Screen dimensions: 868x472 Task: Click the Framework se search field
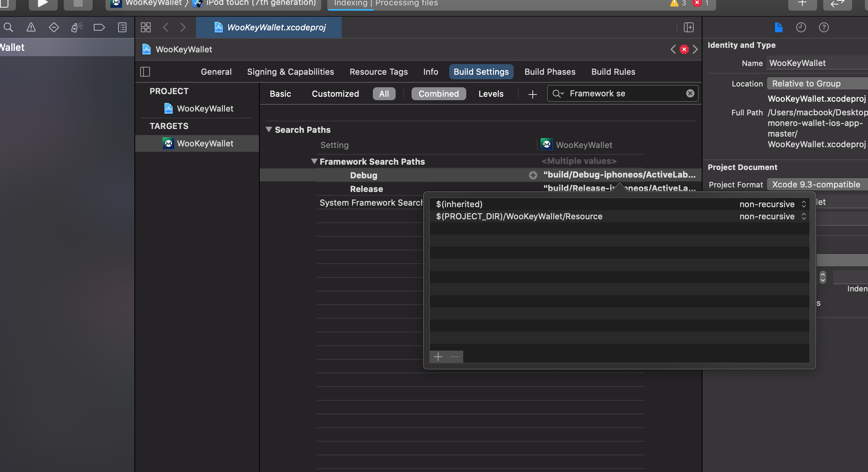pyautogui.click(x=623, y=93)
